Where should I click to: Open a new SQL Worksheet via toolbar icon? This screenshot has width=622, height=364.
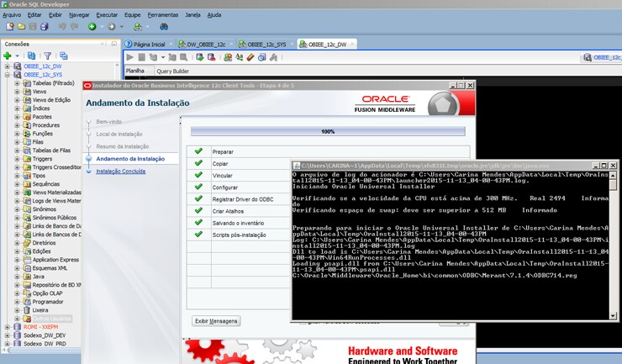138,27
